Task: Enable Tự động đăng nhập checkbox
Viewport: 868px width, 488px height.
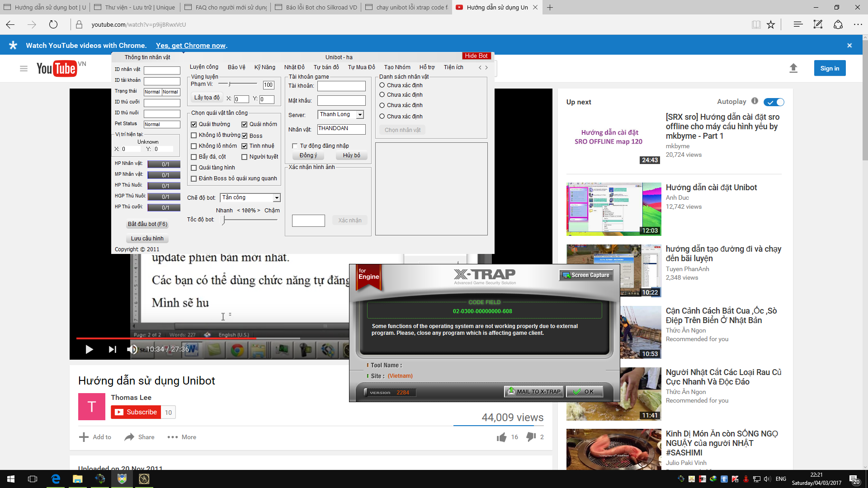Action: pos(295,146)
